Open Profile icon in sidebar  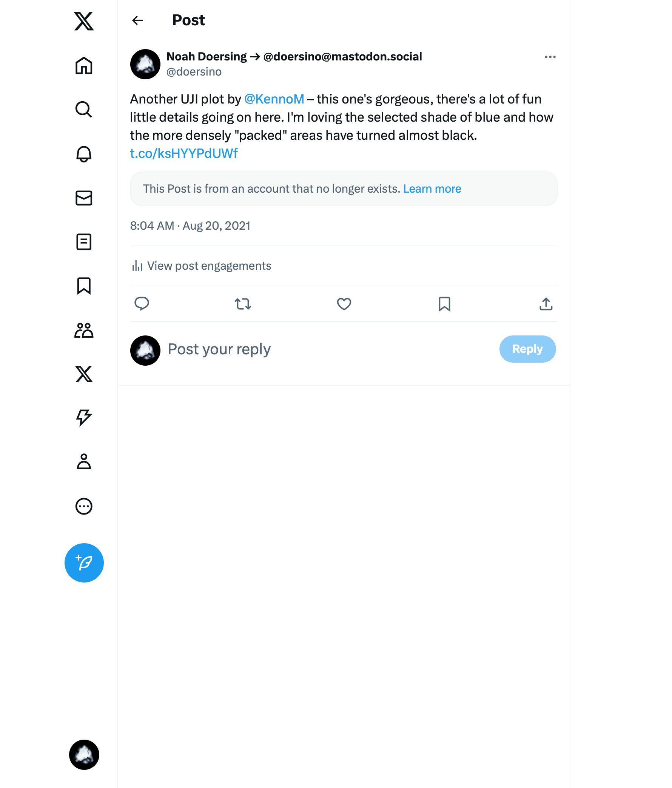(x=83, y=462)
